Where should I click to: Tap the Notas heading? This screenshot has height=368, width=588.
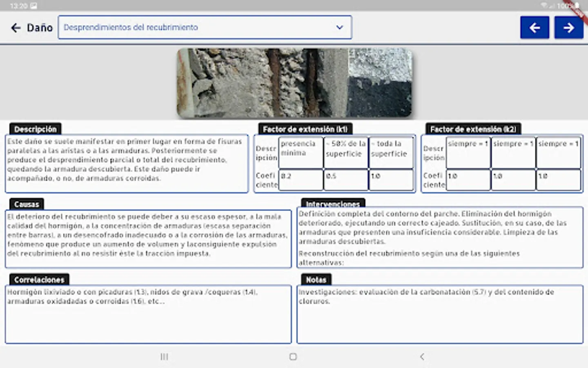tap(317, 280)
